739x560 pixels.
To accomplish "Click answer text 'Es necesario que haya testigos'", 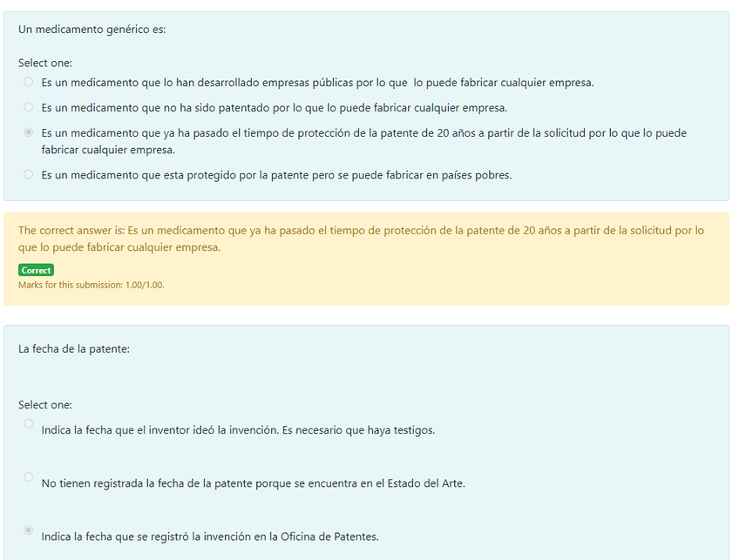I will tap(359, 430).
